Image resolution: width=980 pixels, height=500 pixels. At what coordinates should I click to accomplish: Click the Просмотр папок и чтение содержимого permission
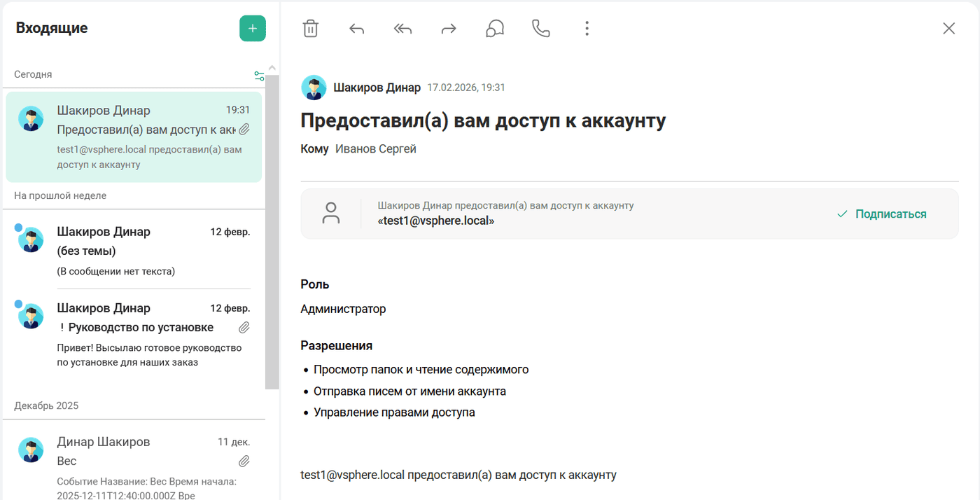click(421, 370)
